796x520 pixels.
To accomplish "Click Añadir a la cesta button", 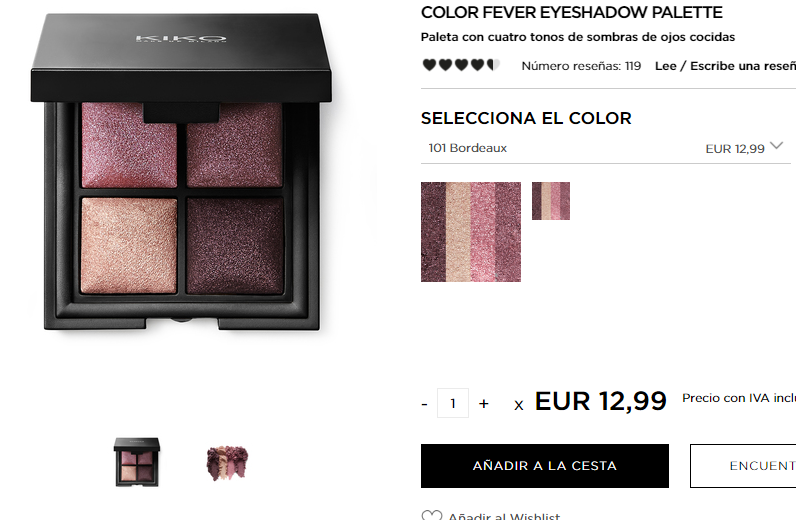I will 545,466.
